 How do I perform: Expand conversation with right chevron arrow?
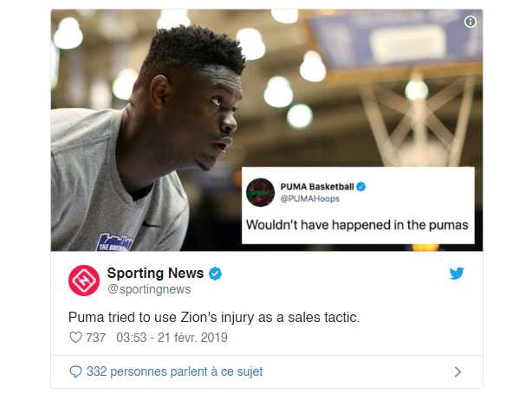457,372
